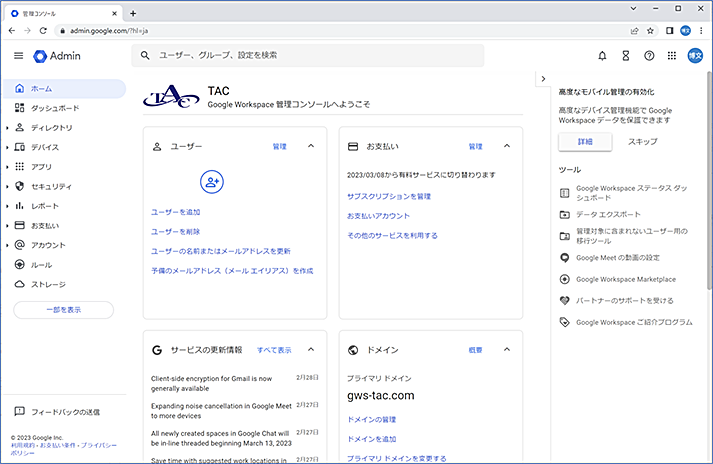Open the tab search chevron in title bar
Viewport: 713px width, 464px height.
click(x=633, y=8)
